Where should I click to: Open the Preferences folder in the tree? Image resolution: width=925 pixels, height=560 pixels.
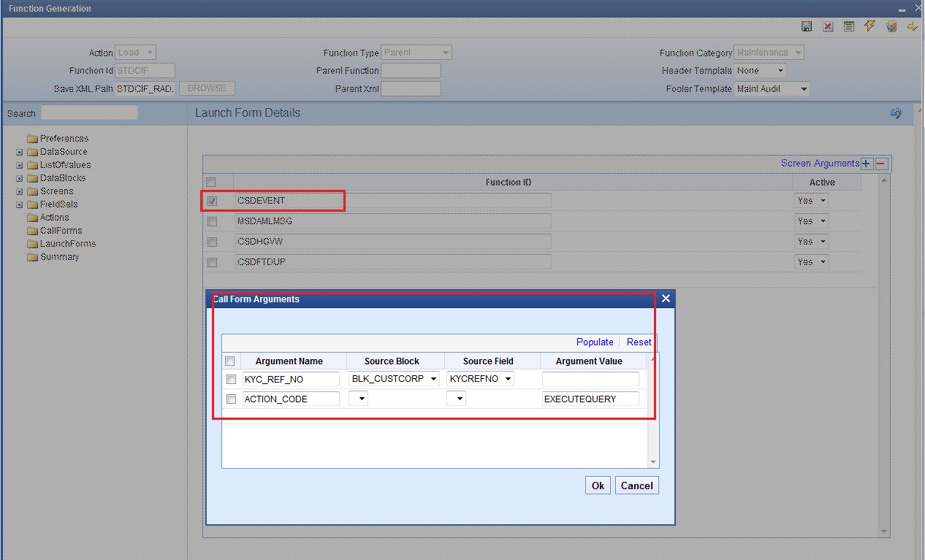click(57, 139)
